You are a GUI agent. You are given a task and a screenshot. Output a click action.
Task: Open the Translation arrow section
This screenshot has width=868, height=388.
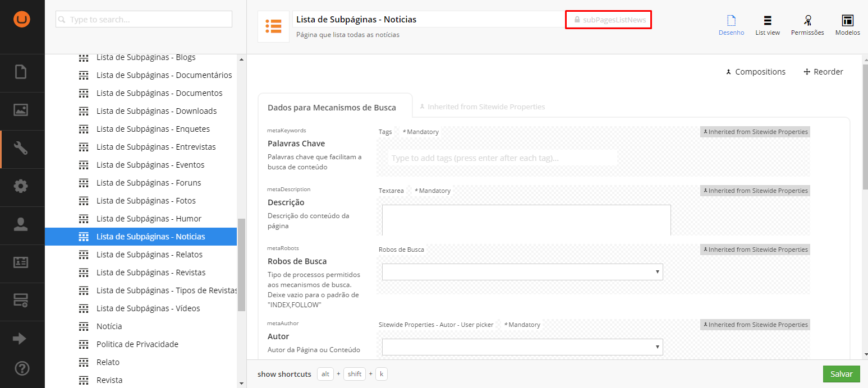(20, 339)
